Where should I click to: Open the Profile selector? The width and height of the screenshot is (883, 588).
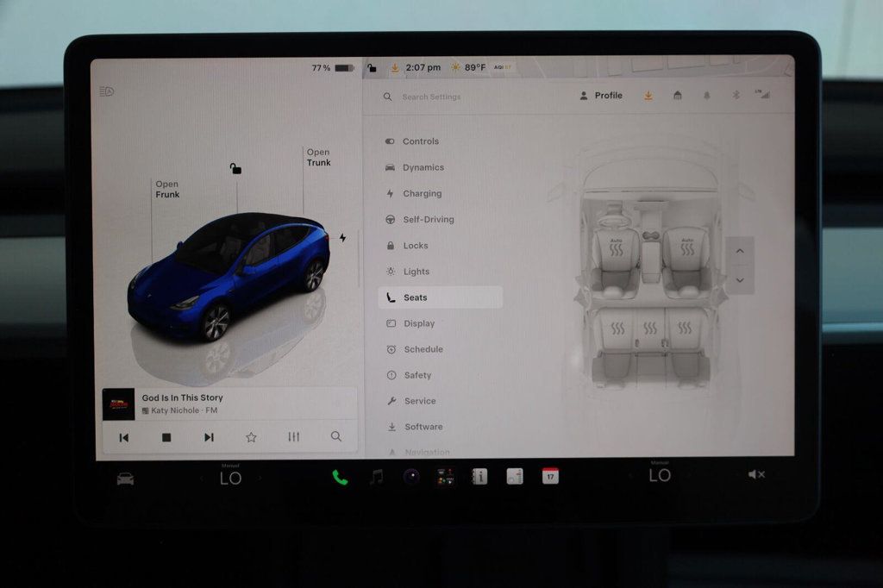(x=601, y=96)
